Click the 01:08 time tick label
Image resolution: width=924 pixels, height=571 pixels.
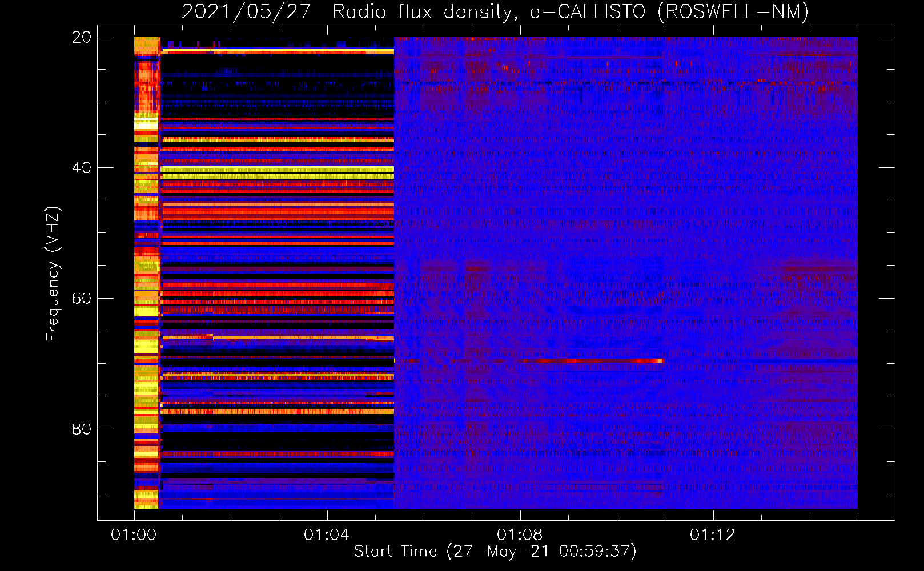520,535
